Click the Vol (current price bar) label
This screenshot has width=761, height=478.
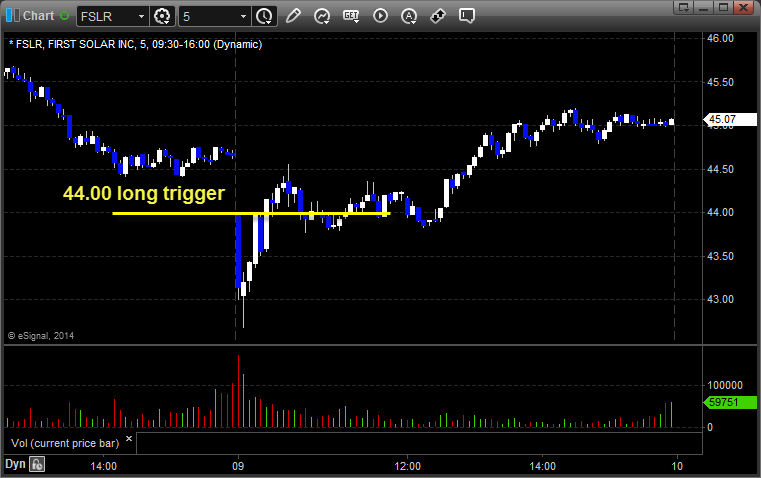pos(65,443)
